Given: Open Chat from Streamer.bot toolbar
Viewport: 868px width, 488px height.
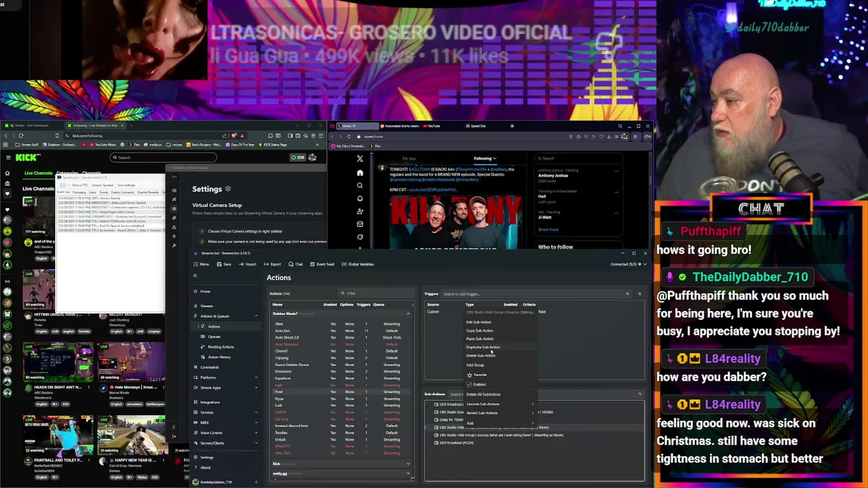Looking at the screenshot, I should click(x=296, y=264).
